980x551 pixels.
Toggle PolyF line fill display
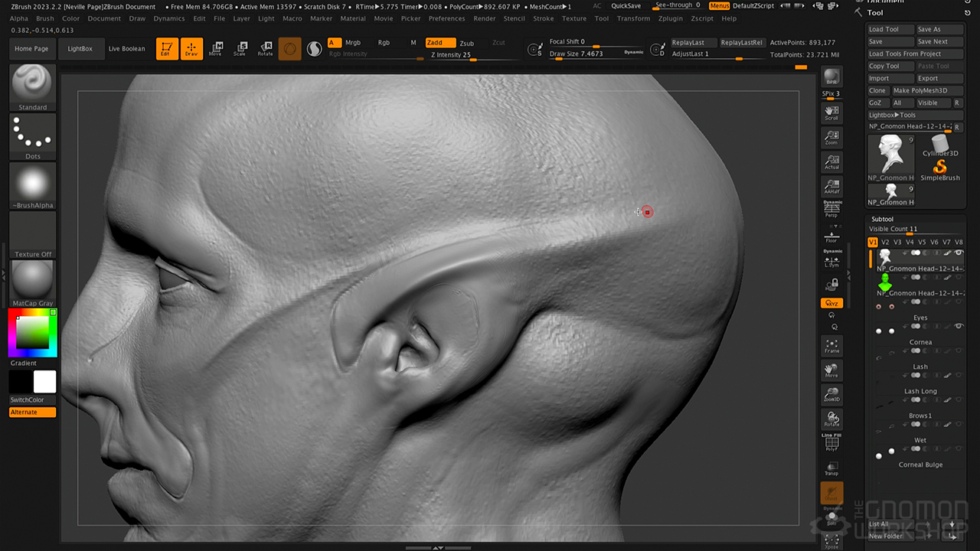(x=831, y=444)
